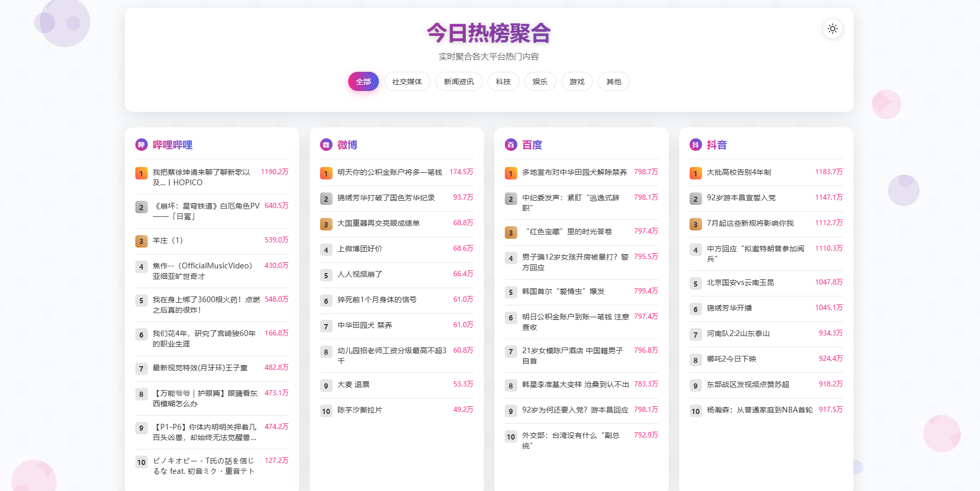Open 哪吒2今日下映 item
Viewport: 980px width, 491px height.
point(731,359)
